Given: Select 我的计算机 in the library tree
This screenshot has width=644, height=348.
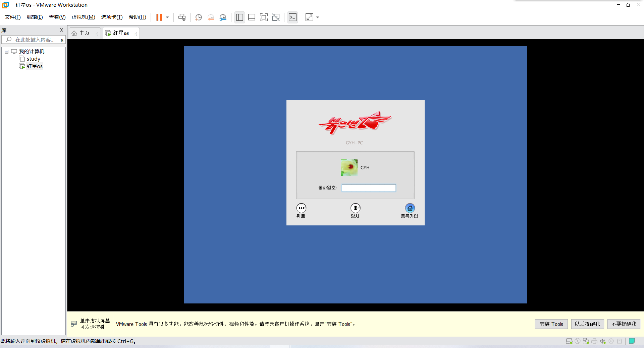Looking at the screenshot, I should pos(32,52).
